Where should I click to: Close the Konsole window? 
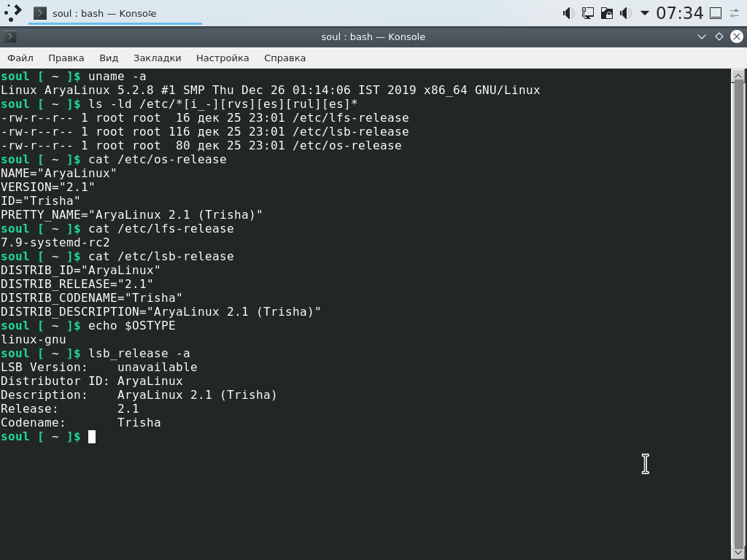[x=737, y=36]
